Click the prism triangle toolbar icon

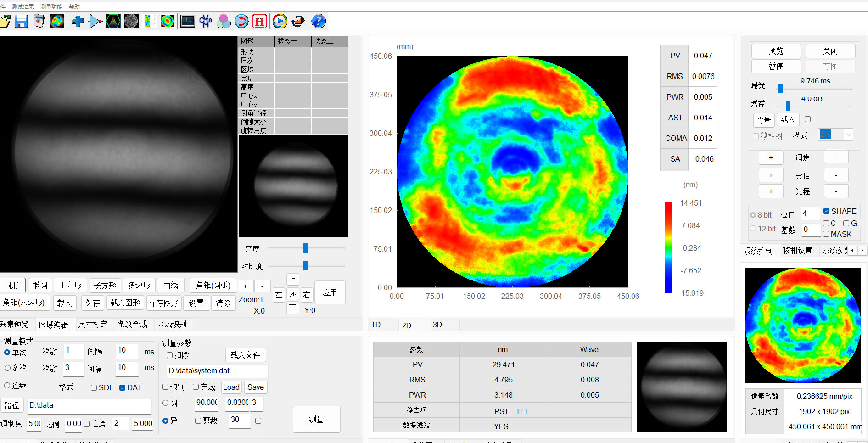tap(113, 21)
